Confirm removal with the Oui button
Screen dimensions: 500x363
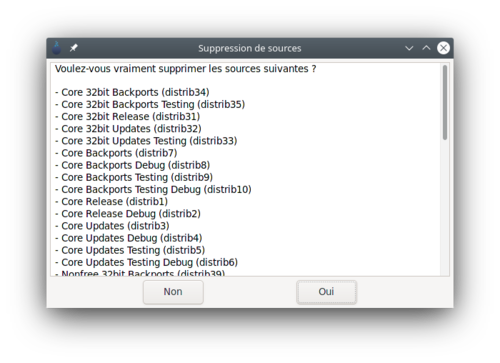326,292
